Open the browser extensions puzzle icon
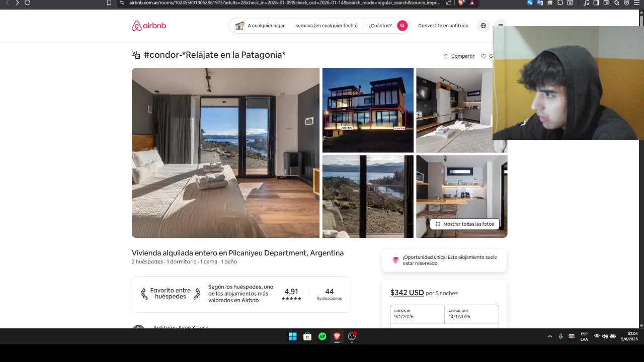 click(x=560, y=3)
